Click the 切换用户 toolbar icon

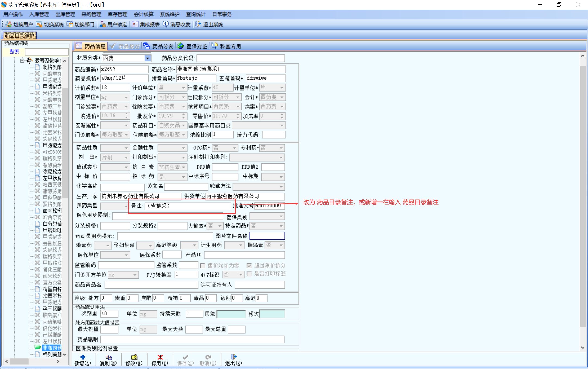click(x=9, y=24)
